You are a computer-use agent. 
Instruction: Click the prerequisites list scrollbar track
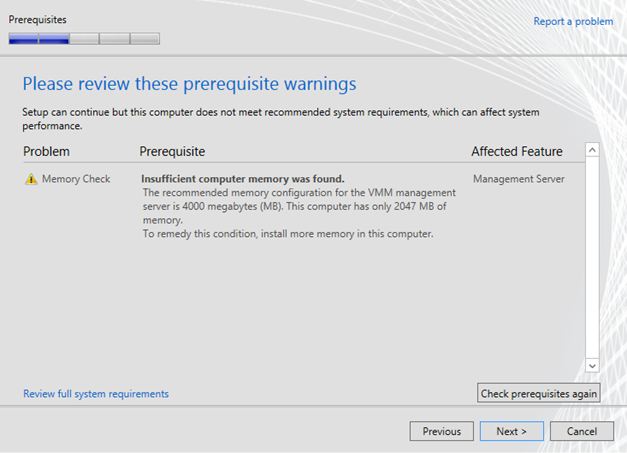click(592, 258)
